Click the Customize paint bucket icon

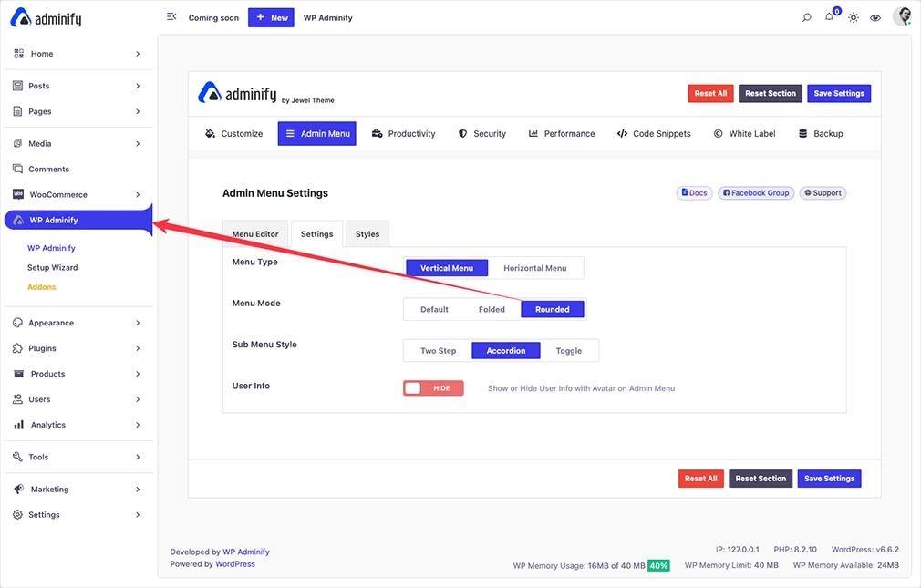[x=210, y=133]
